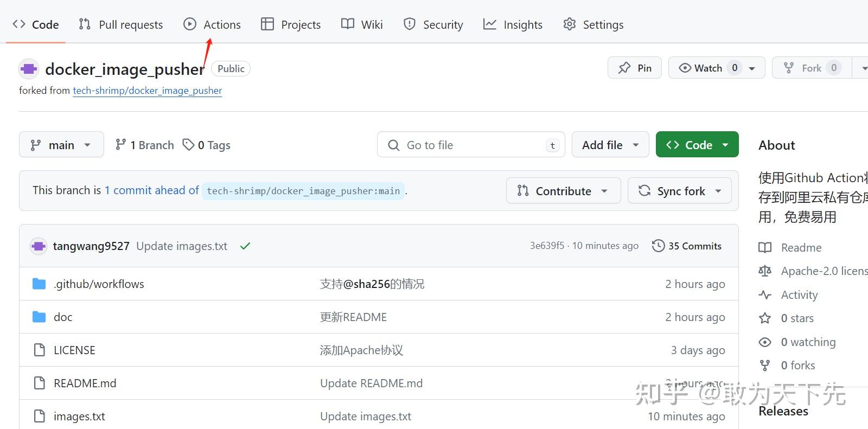The width and height of the screenshot is (868, 429).
Task: Open latest commit message Update images.txt
Action: (182, 246)
